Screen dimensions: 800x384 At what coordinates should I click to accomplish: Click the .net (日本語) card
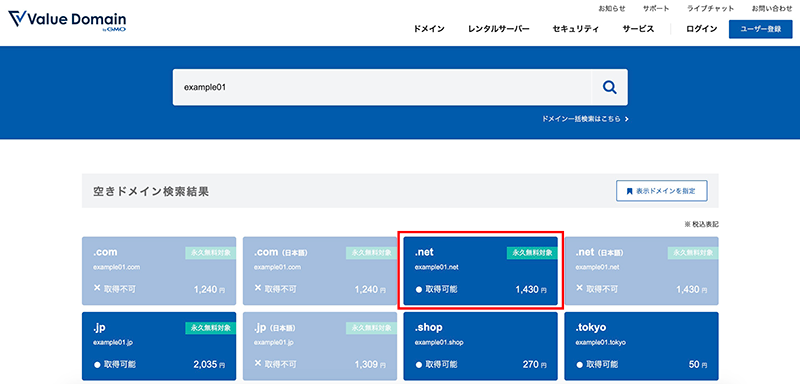(642, 271)
